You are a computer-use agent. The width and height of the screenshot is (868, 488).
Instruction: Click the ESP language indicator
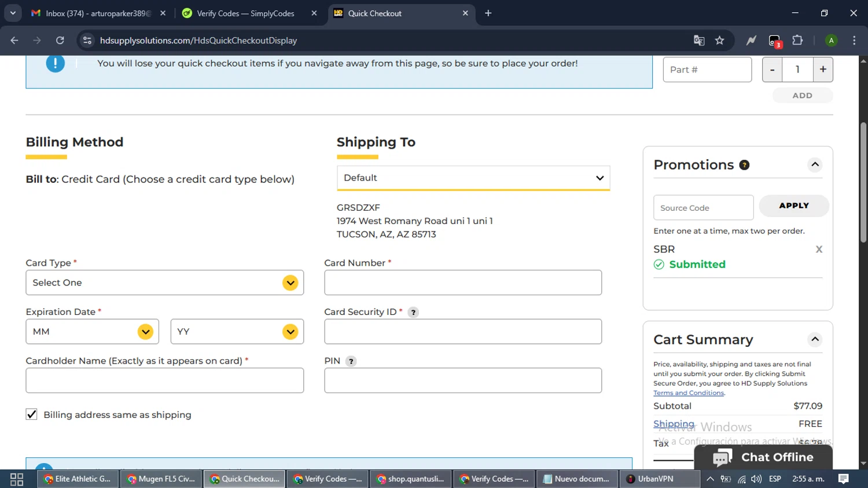pyautogui.click(x=775, y=479)
